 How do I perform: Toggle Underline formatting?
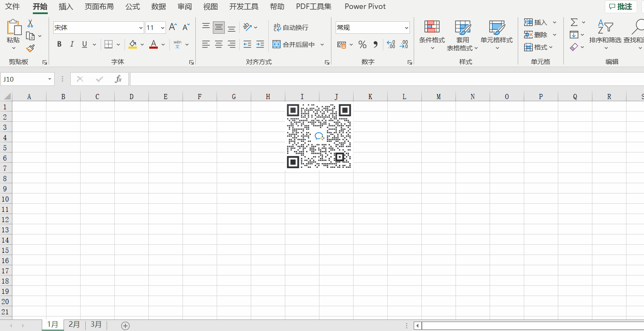pyautogui.click(x=84, y=44)
